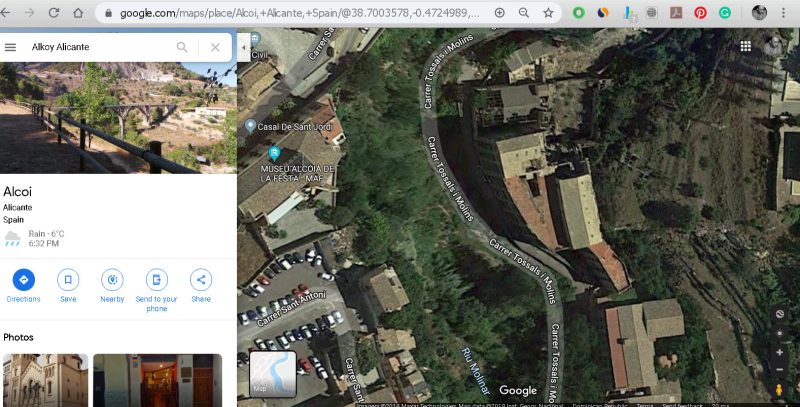Click the Pinterest save extension icon
Screen dimensions: 800x407
pyautogui.click(x=701, y=13)
